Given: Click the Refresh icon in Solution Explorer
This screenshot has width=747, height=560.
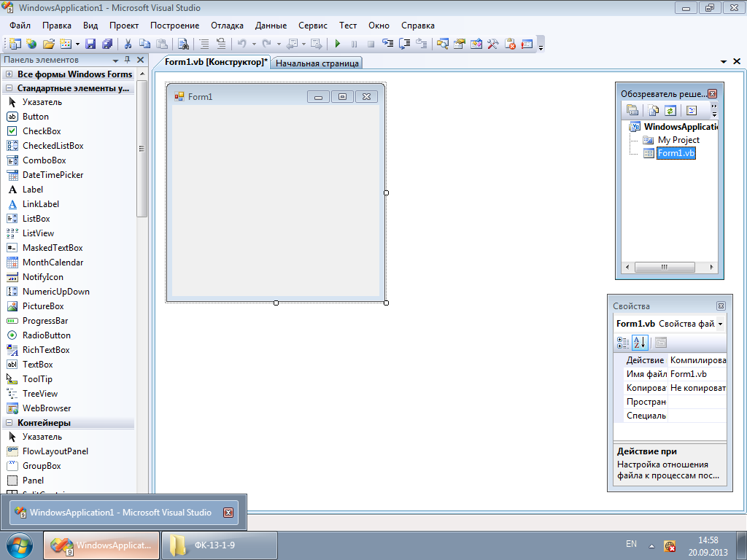Looking at the screenshot, I should click(670, 111).
